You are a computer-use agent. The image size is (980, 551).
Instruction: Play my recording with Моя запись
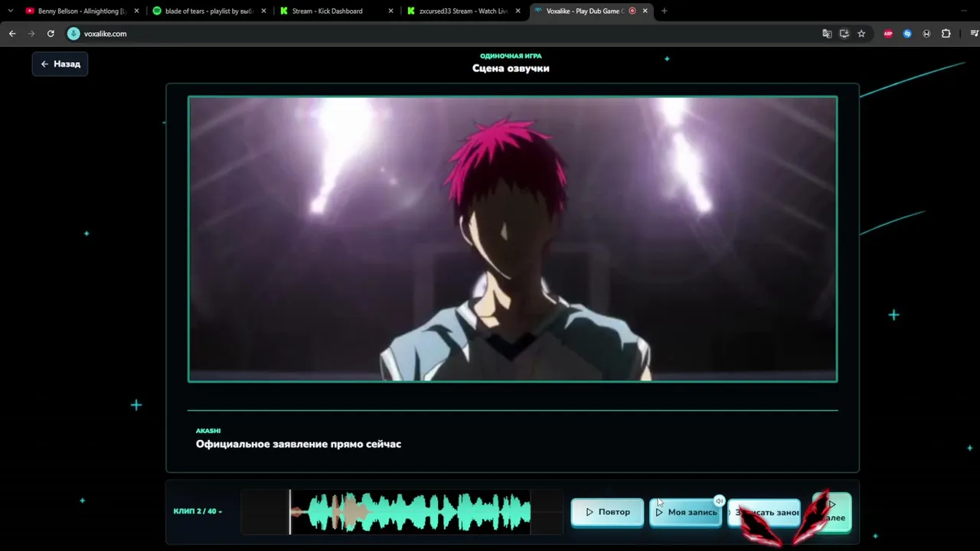[686, 512]
